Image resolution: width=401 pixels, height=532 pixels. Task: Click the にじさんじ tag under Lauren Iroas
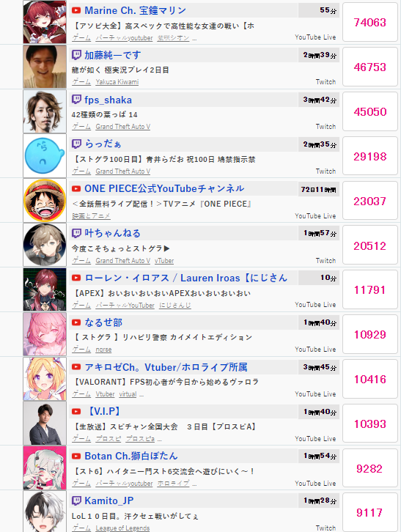pos(175,306)
